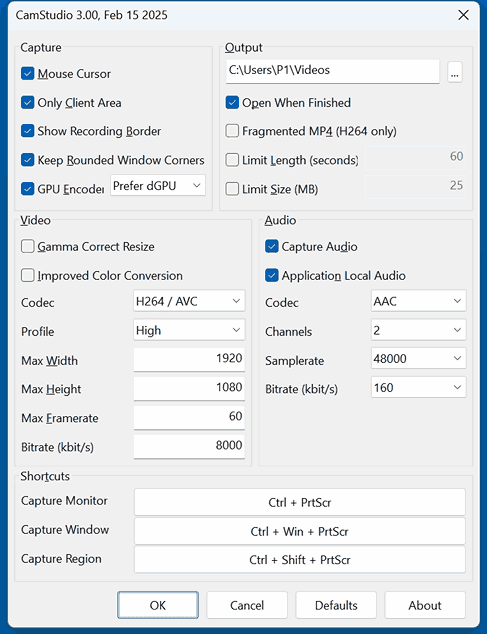The image size is (487, 634).
Task: Click the output path text field
Action: [332, 72]
